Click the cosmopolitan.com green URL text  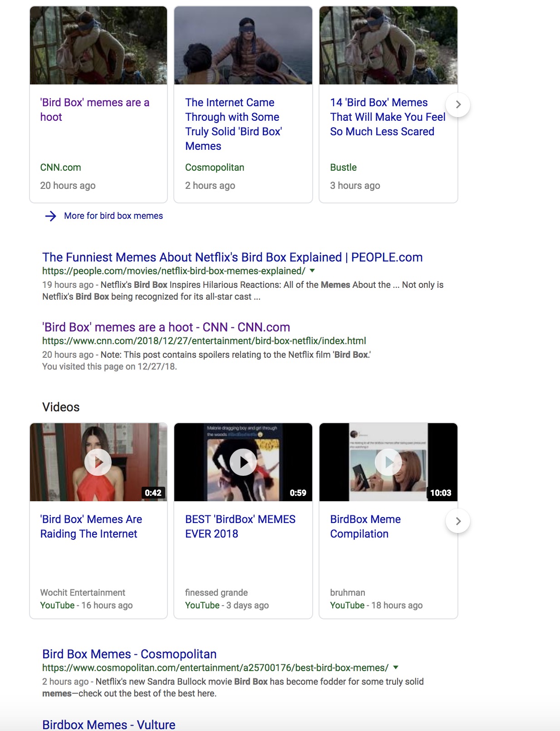point(216,668)
